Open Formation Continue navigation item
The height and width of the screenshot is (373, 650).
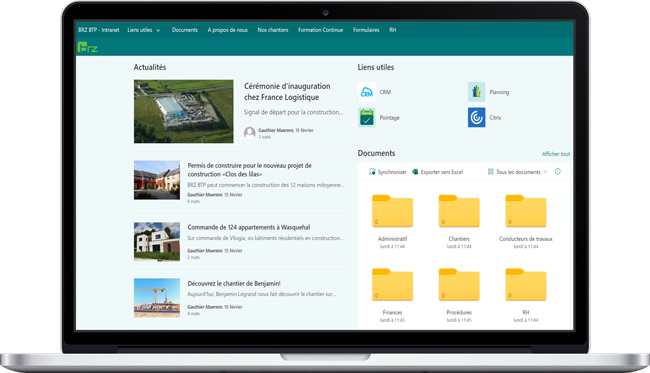[x=320, y=30]
